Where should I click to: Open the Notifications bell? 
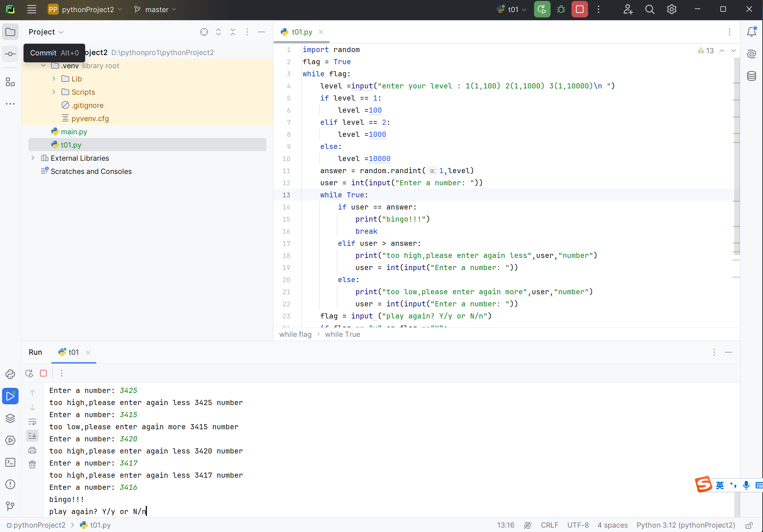pos(751,32)
